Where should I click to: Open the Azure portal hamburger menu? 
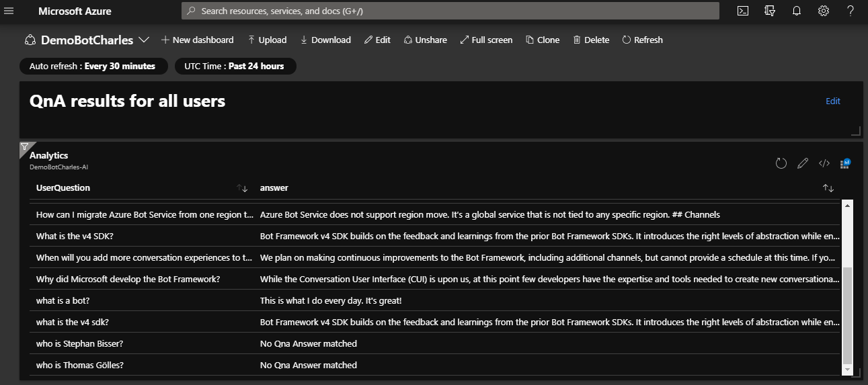tap(9, 11)
